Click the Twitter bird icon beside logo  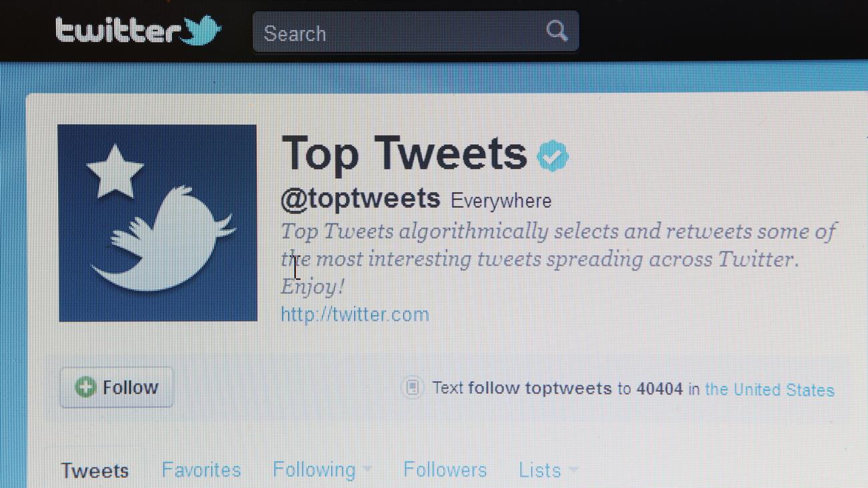click(x=202, y=31)
